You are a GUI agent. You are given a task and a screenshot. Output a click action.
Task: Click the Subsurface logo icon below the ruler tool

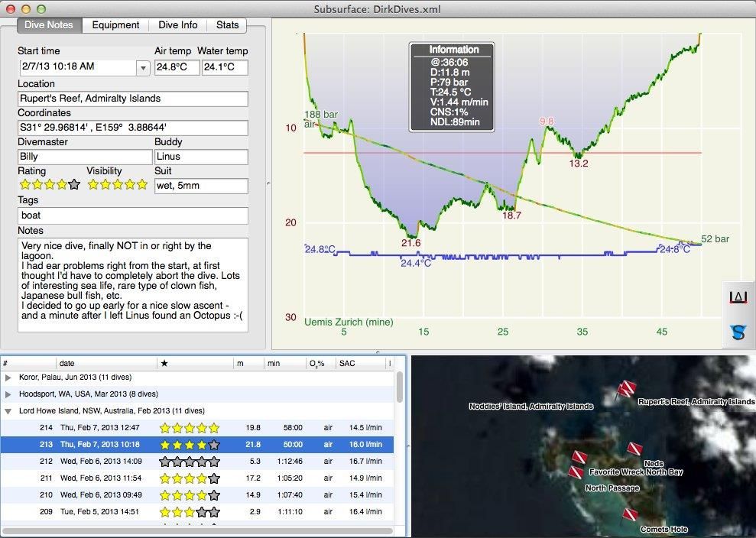click(x=736, y=332)
